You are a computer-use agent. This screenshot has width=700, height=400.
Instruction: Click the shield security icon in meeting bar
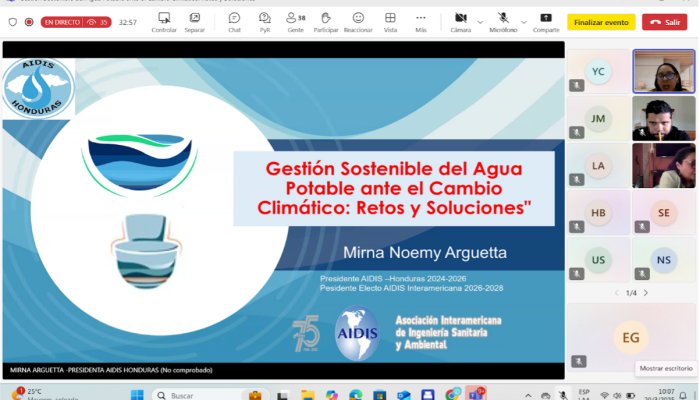point(12,22)
